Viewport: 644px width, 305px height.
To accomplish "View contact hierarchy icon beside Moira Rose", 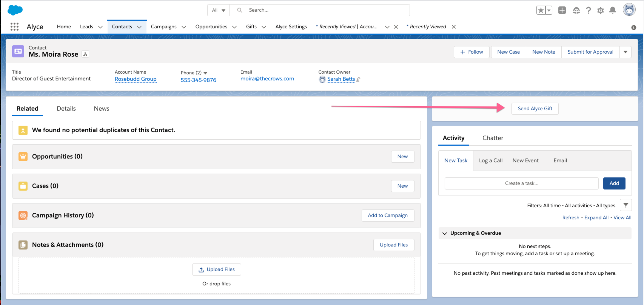I will pos(86,54).
